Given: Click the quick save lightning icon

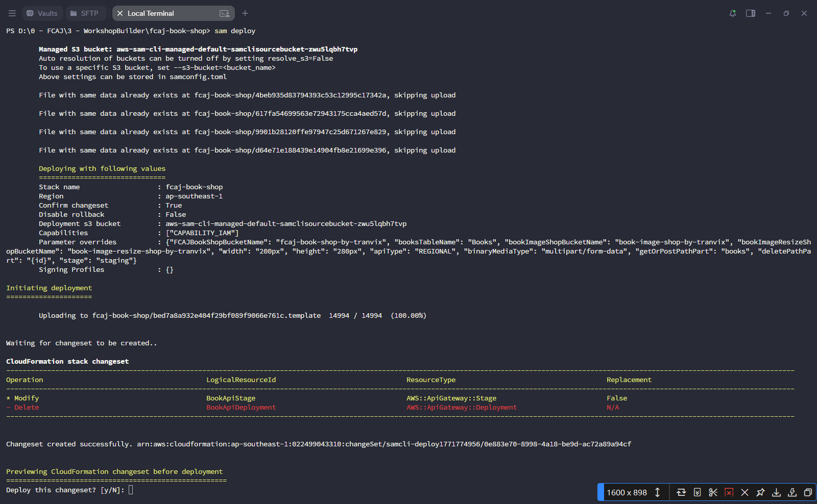Looking at the screenshot, I should coord(792,492).
